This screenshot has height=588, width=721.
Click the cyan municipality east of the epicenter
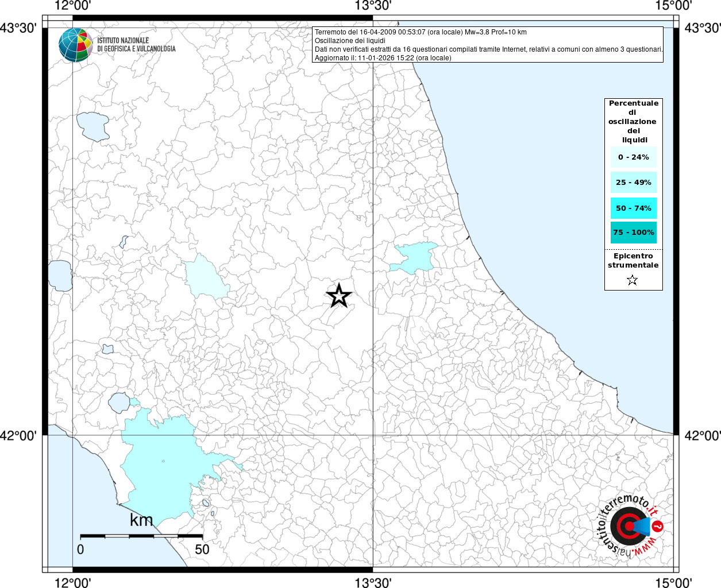414,257
